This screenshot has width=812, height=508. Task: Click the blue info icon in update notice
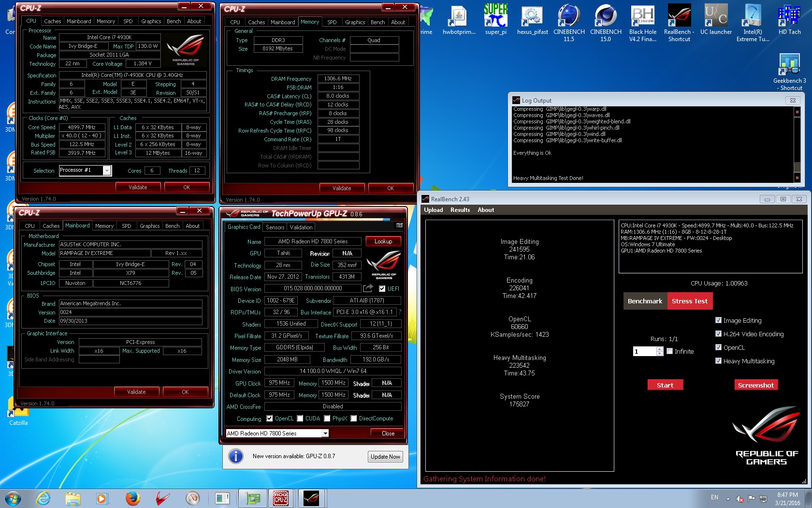(x=236, y=456)
